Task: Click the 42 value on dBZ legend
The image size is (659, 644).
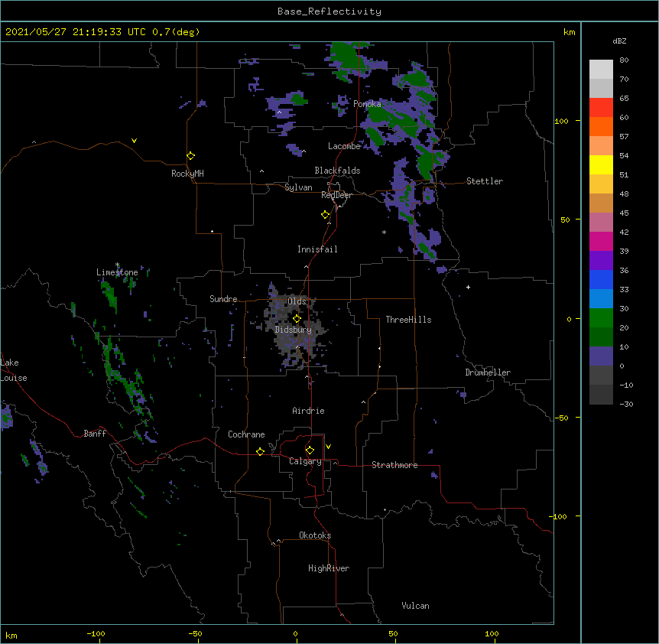Action: coord(624,232)
